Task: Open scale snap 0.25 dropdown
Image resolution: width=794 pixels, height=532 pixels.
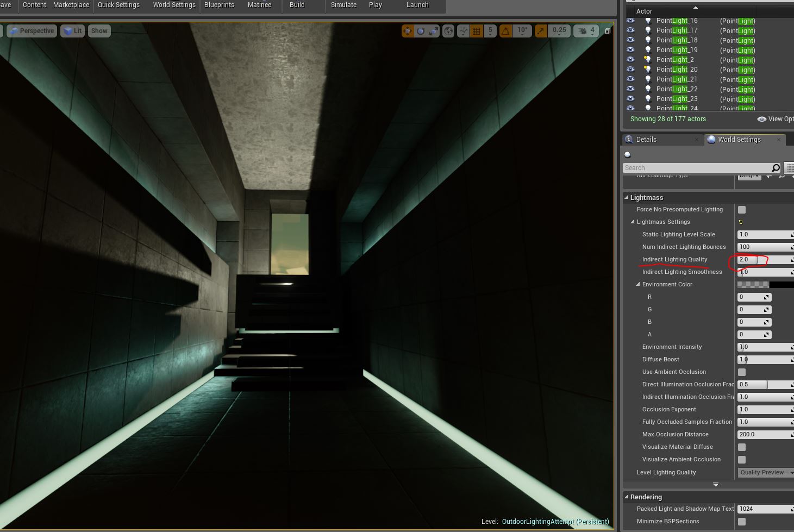Action: tap(559, 31)
